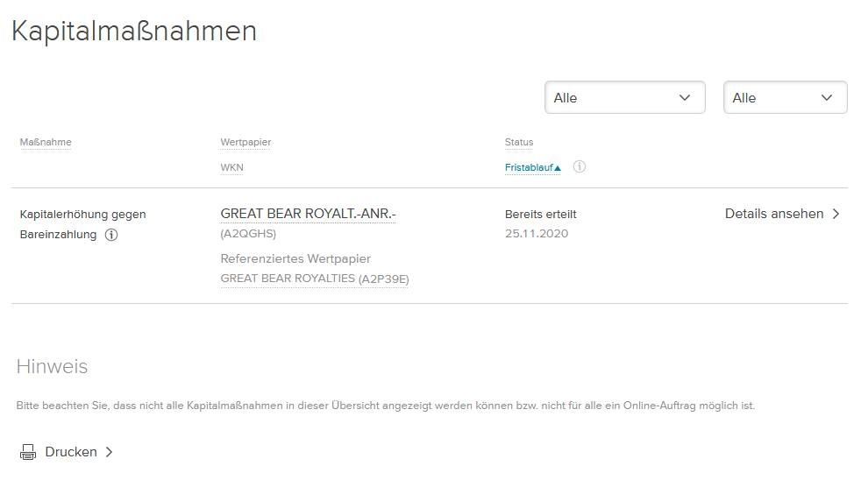Image resolution: width=868 pixels, height=480 pixels.
Task: Click the arrow right of Details ansehen
Action: 836,214
